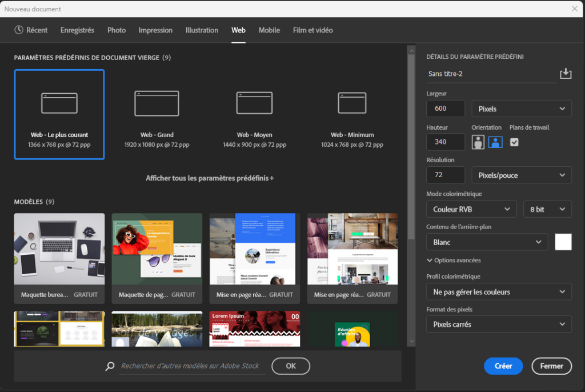
Task: Open the Pixels unit dropdown for width
Action: pos(521,109)
